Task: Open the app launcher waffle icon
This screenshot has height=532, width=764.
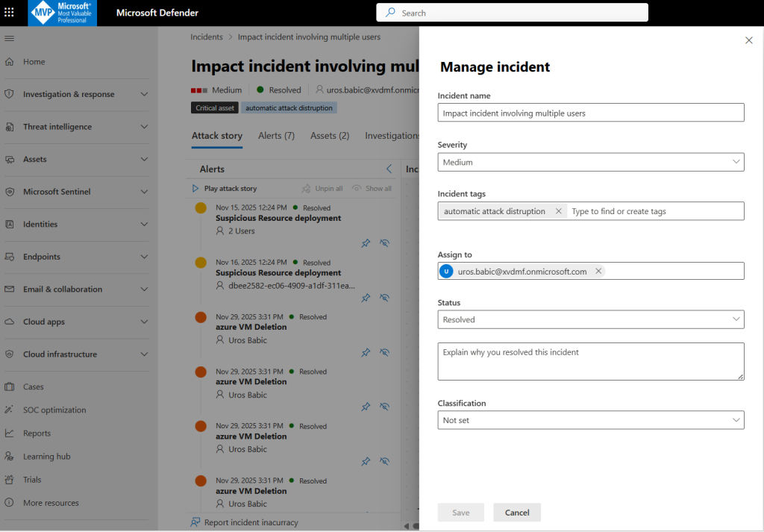Action: coord(9,13)
